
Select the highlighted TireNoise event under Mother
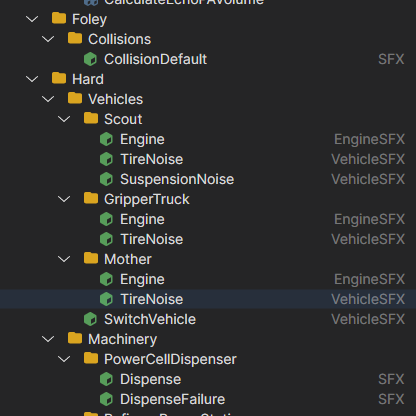click(151, 299)
